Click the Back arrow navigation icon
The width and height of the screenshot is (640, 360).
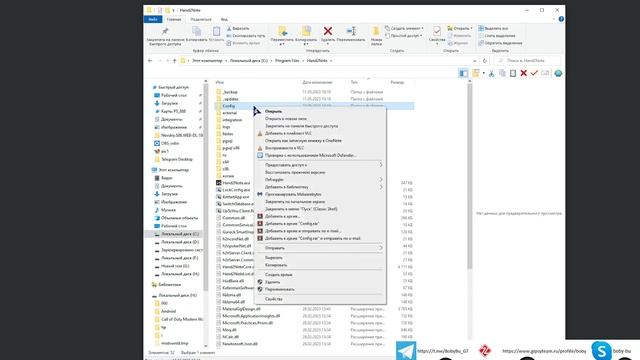pyautogui.click(x=150, y=61)
